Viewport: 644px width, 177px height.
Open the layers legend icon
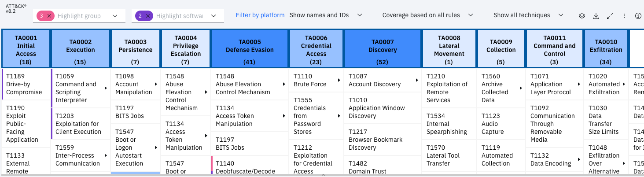click(x=581, y=15)
